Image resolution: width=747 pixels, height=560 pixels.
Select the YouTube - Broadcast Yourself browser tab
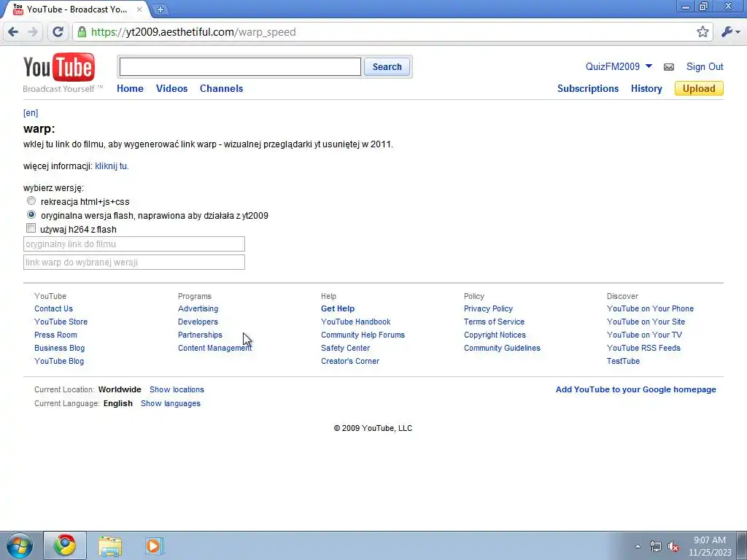(76, 9)
